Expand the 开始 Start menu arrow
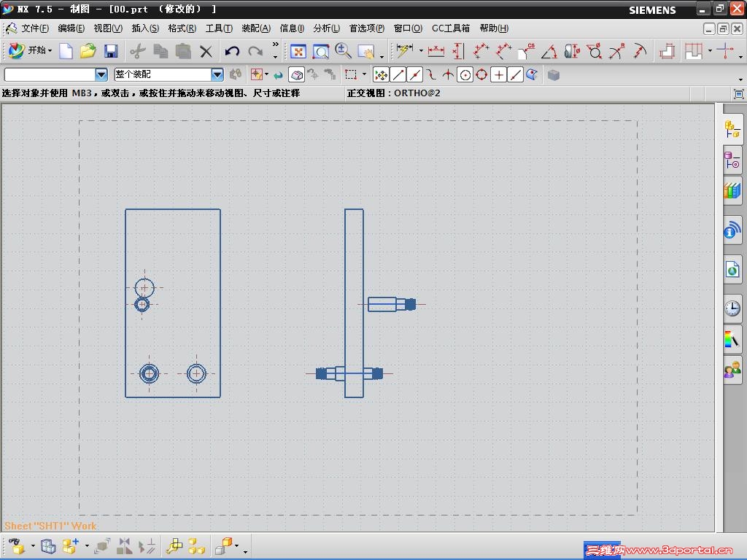 point(50,50)
